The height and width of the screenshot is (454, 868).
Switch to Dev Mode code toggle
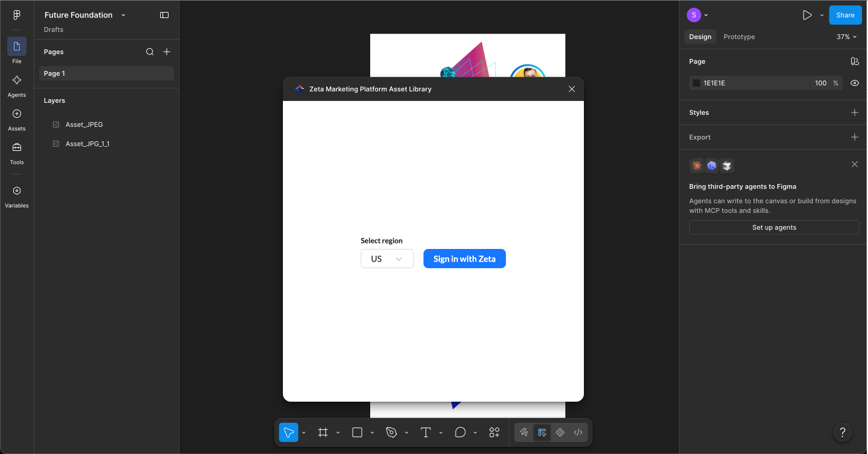coord(578,432)
